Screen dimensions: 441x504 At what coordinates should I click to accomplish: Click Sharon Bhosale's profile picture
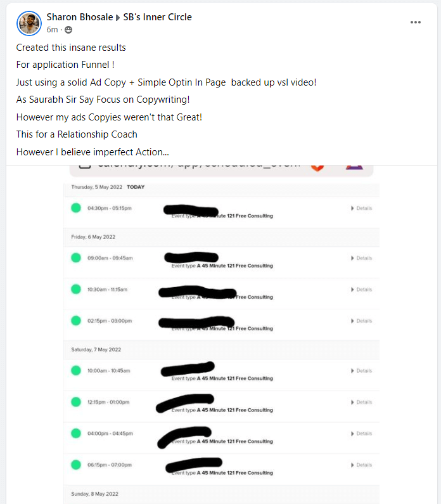[x=29, y=23]
